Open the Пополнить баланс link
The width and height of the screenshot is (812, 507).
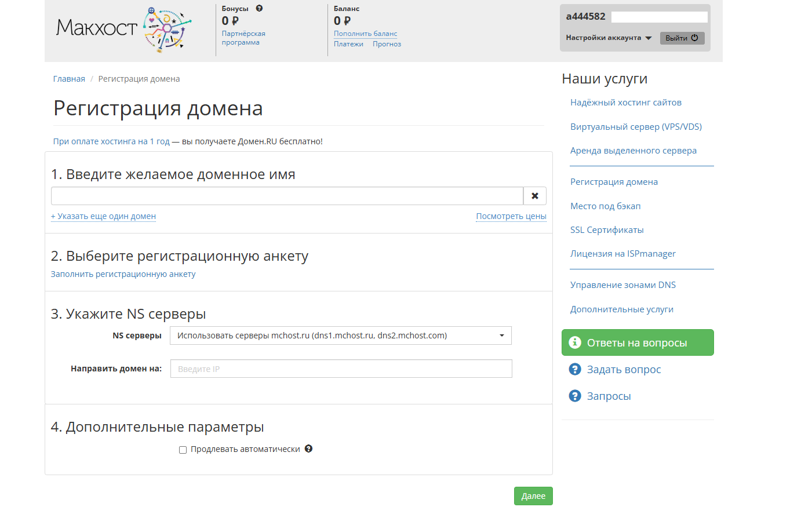click(x=365, y=34)
